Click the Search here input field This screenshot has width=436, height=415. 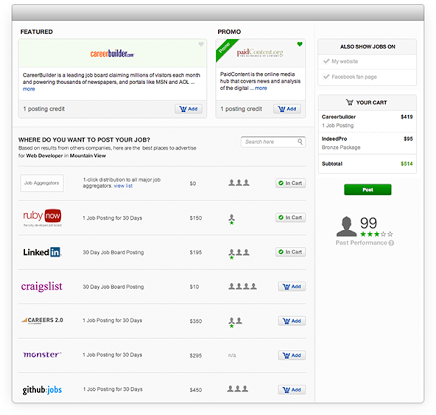coord(273,142)
